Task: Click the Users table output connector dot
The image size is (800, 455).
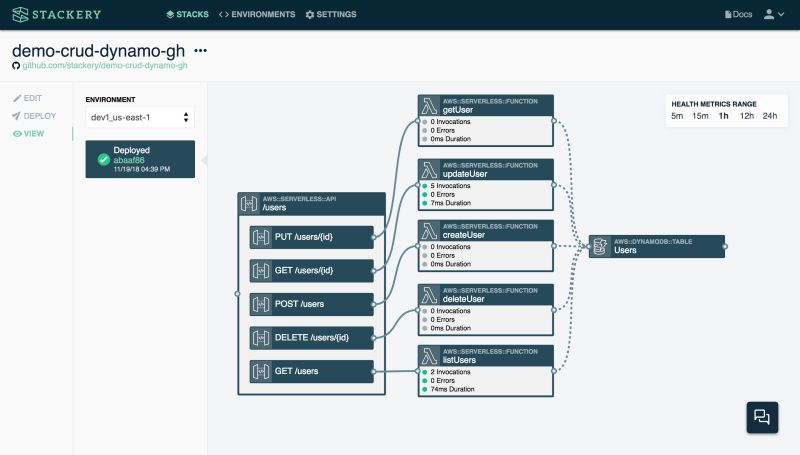Action: click(x=725, y=246)
